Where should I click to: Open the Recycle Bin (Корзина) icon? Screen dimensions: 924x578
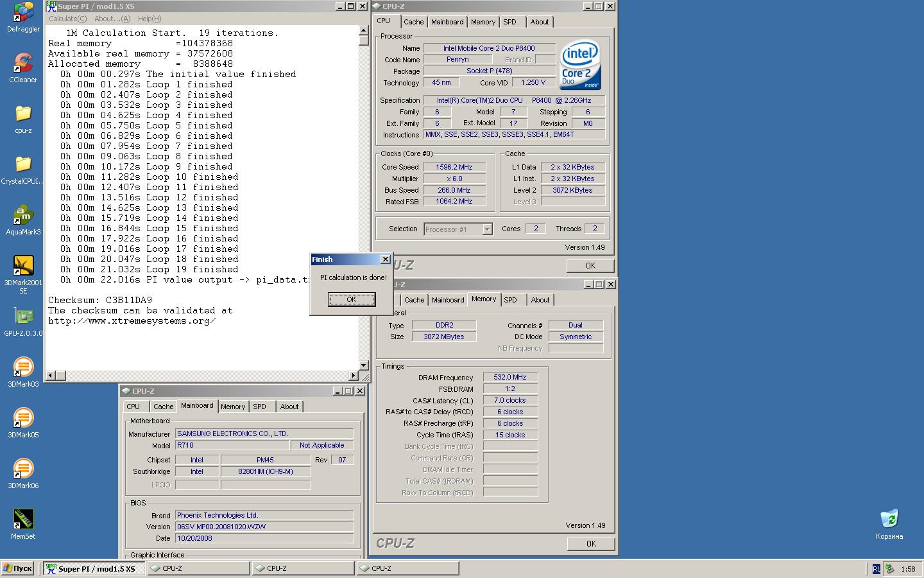(x=889, y=525)
